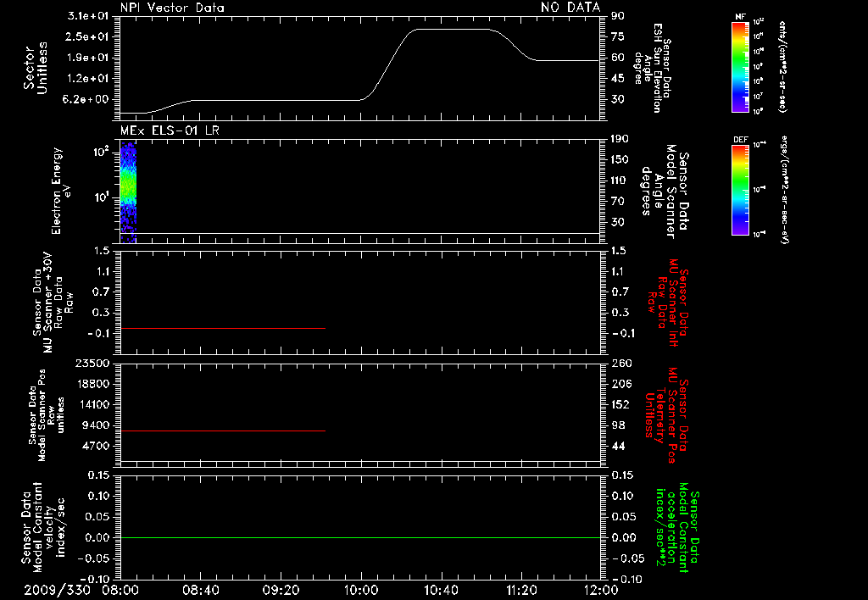Click the 'NF' label above color bar
This screenshot has height=600, width=868.
click(740, 17)
